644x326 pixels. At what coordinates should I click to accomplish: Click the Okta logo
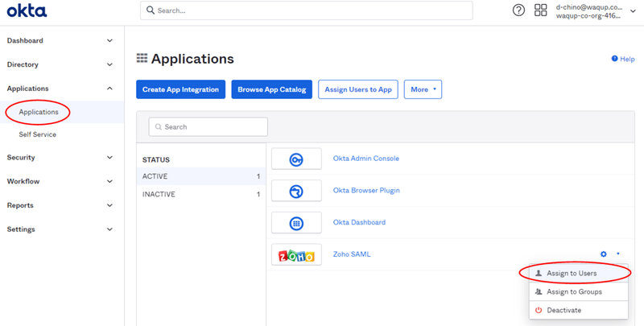coord(27,10)
